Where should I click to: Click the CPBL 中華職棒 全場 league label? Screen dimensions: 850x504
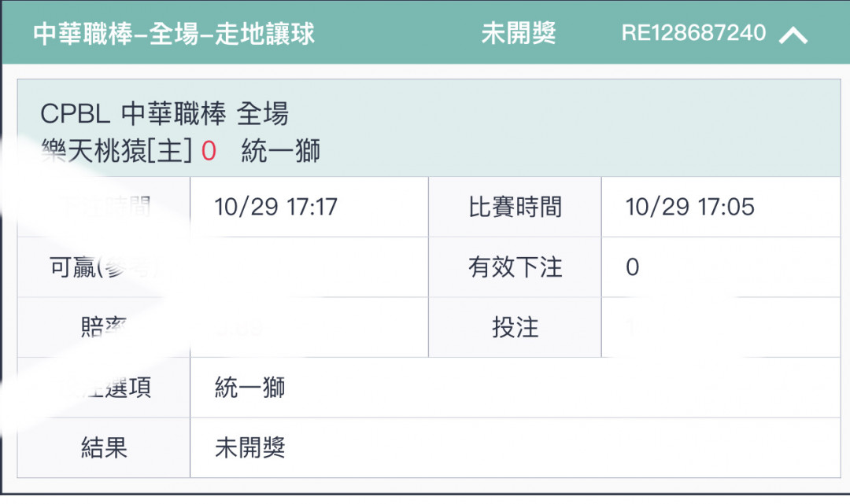click(164, 114)
